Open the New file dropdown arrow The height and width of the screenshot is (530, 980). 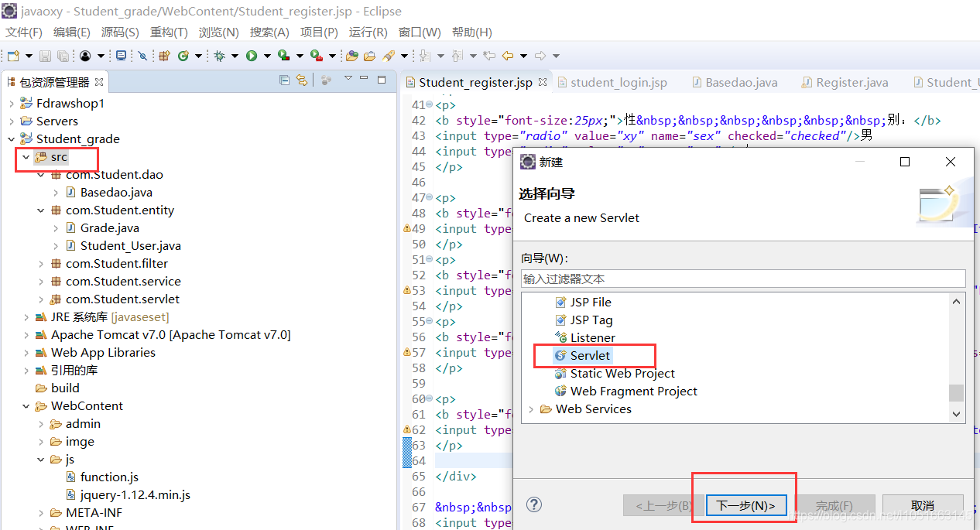(29, 56)
